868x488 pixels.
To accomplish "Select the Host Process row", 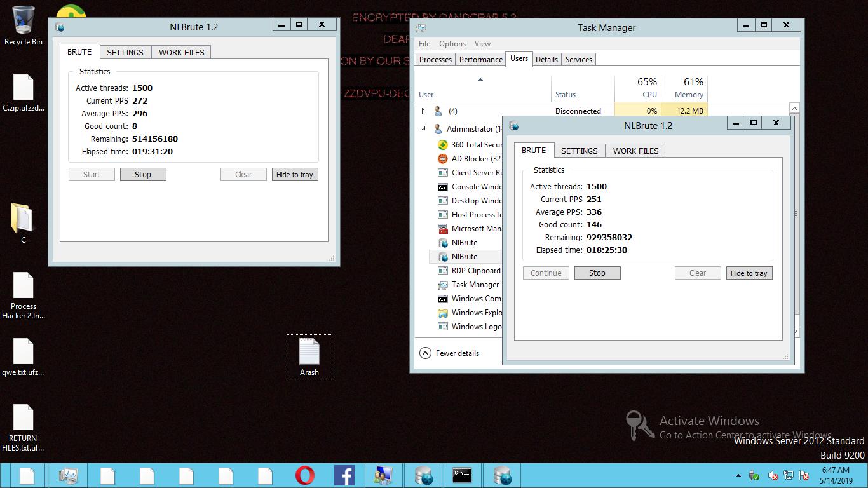I will (x=466, y=215).
